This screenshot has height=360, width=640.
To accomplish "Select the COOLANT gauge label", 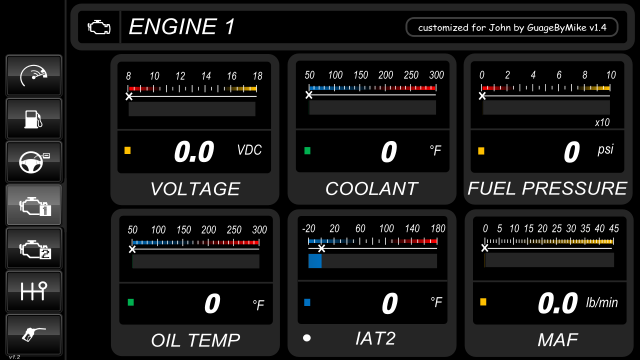I will pos(371,189).
